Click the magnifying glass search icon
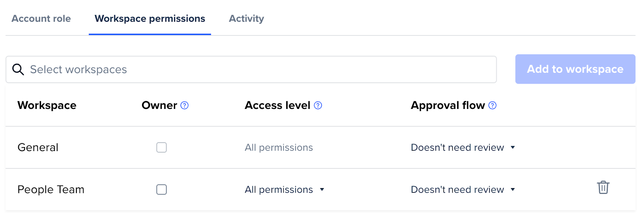 point(18,70)
